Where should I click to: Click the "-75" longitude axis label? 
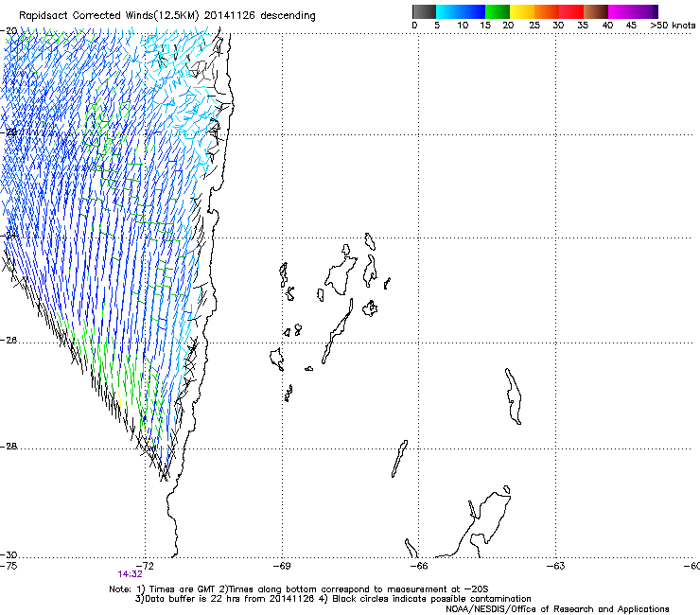(x=9, y=566)
